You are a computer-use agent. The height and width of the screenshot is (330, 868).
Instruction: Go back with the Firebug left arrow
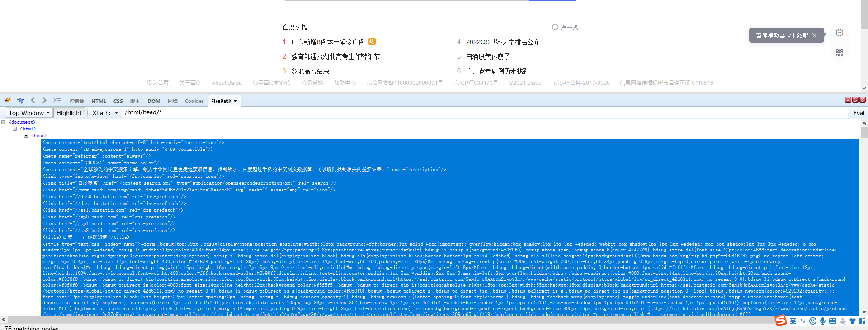click(33, 100)
